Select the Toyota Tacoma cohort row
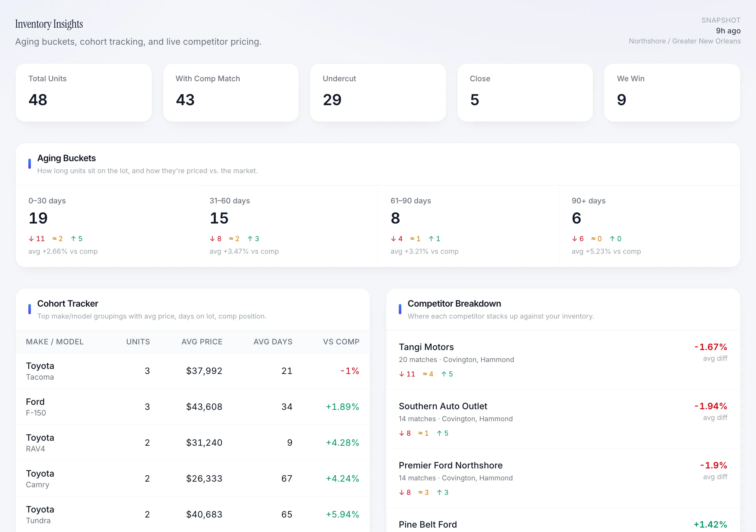 point(192,371)
